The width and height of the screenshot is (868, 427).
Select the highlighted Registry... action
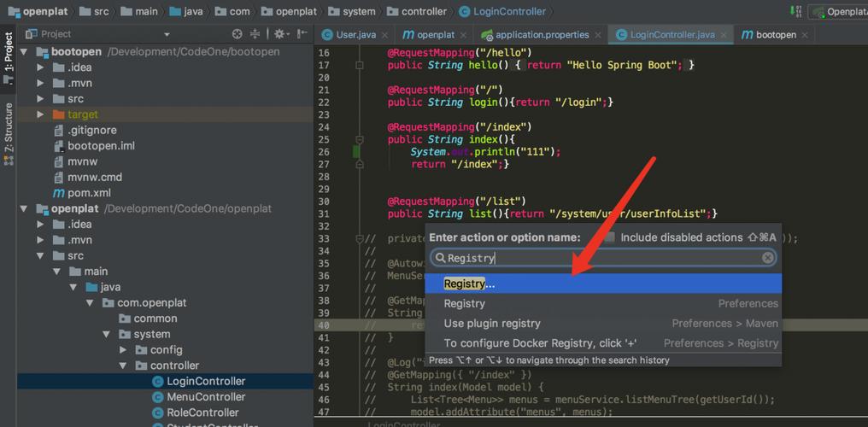pyautogui.click(x=469, y=284)
